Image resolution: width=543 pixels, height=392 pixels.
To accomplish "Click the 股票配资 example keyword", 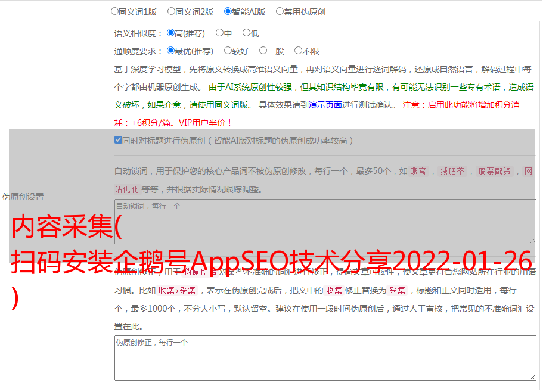I will 495,171.
